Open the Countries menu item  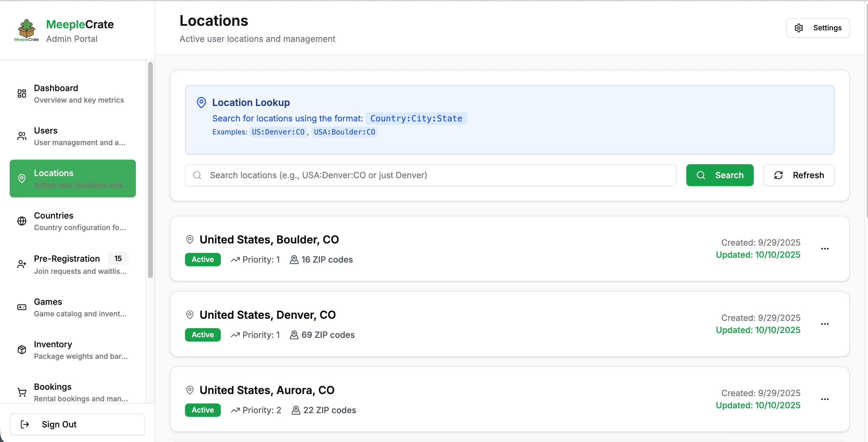pyautogui.click(x=73, y=221)
